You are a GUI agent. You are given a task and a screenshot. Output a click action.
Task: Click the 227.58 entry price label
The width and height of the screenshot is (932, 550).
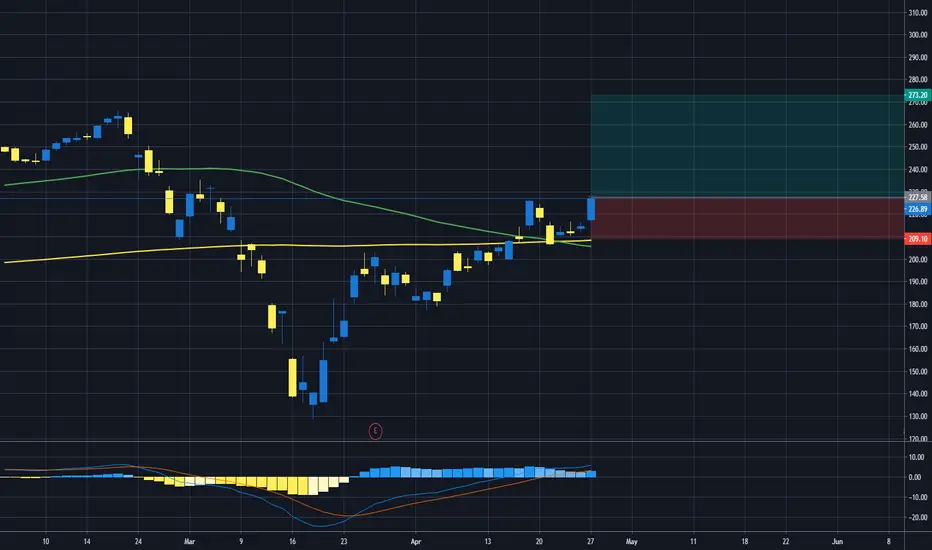point(918,197)
